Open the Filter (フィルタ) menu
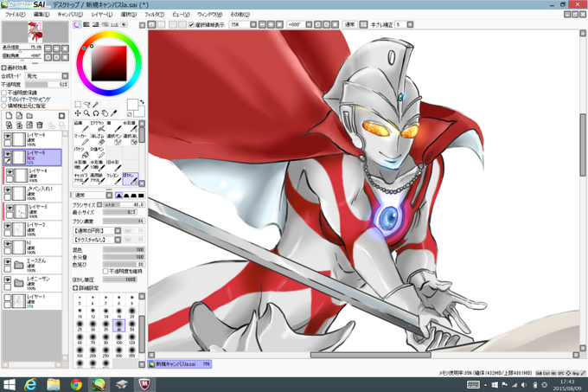 click(x=154, y=14)
